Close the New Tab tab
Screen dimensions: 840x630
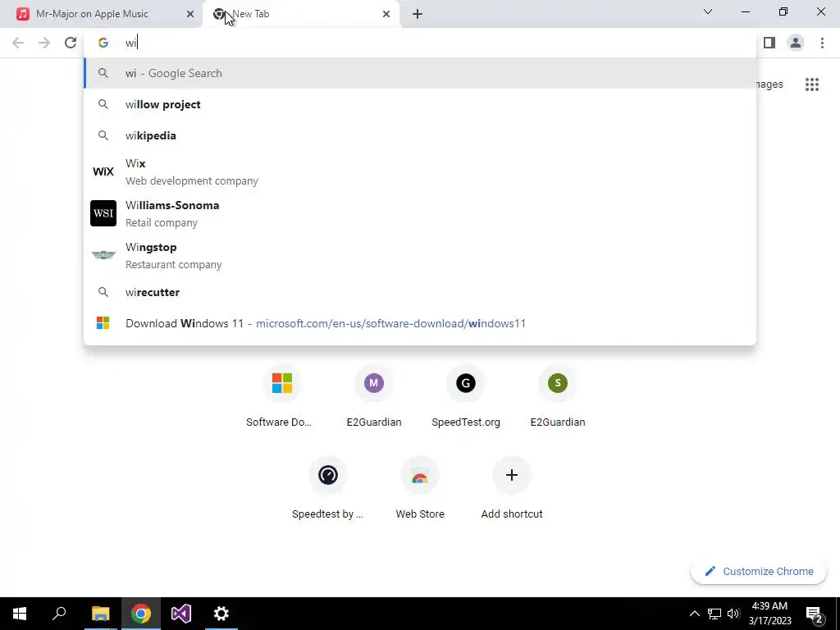click(x=386, y=14)
